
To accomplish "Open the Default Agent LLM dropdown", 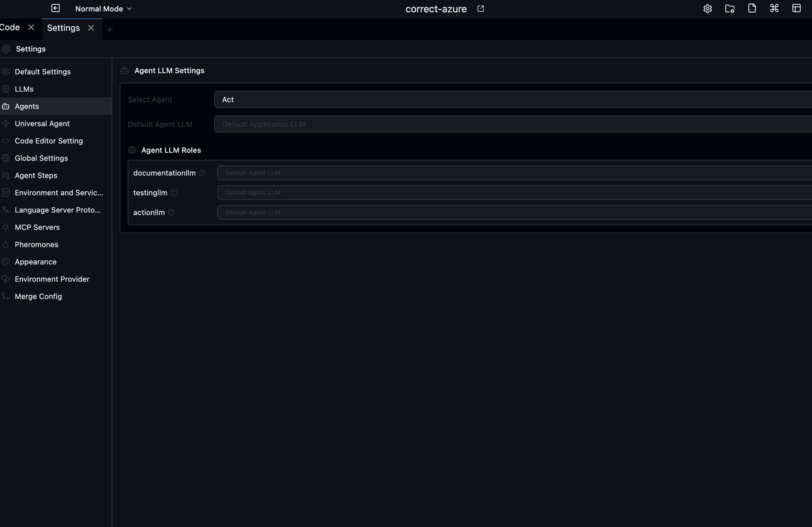I will tap(512, 124).
